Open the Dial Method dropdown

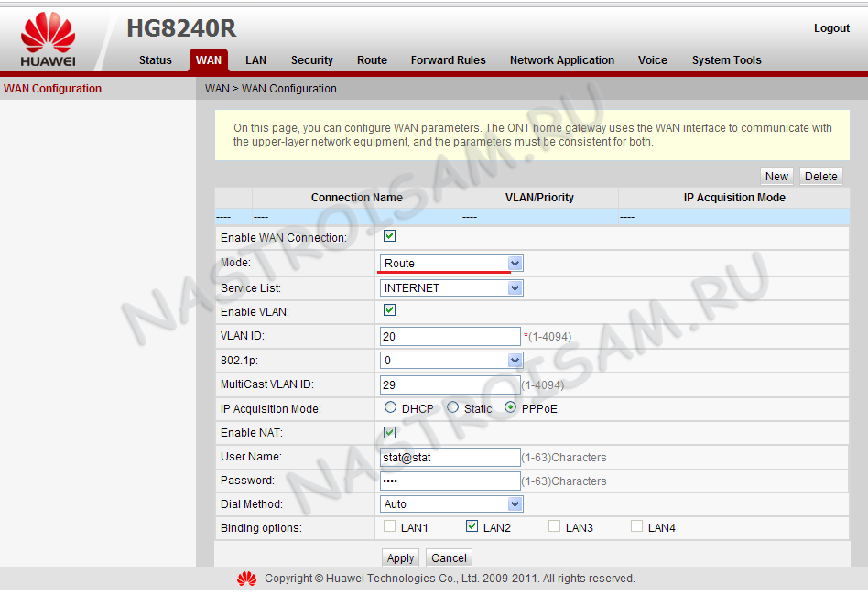click(451, 504)
